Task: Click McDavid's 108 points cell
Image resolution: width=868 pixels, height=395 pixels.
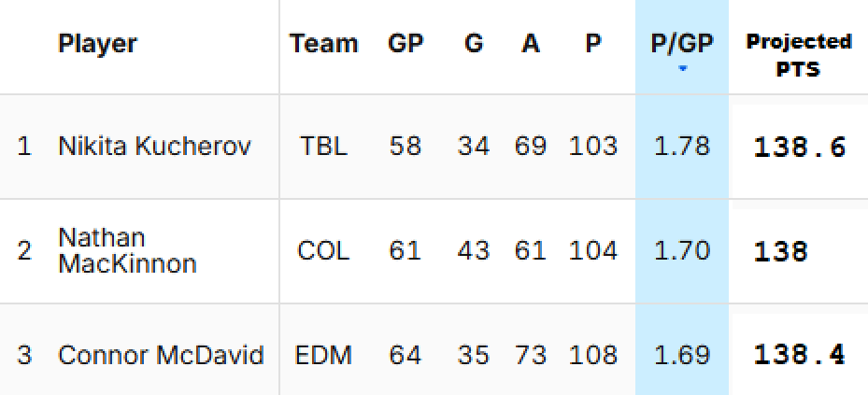Action: 593,355
